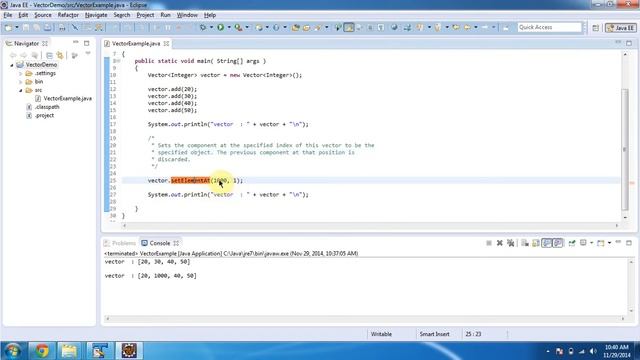Open the New file dropdown arrow
This screenshot has width=640, height=360.
[17, 28]
